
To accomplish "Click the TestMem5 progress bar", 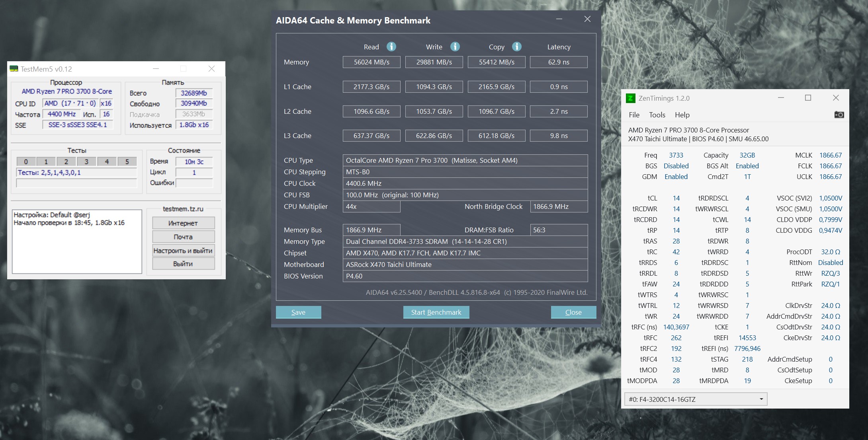I will 76,183.
